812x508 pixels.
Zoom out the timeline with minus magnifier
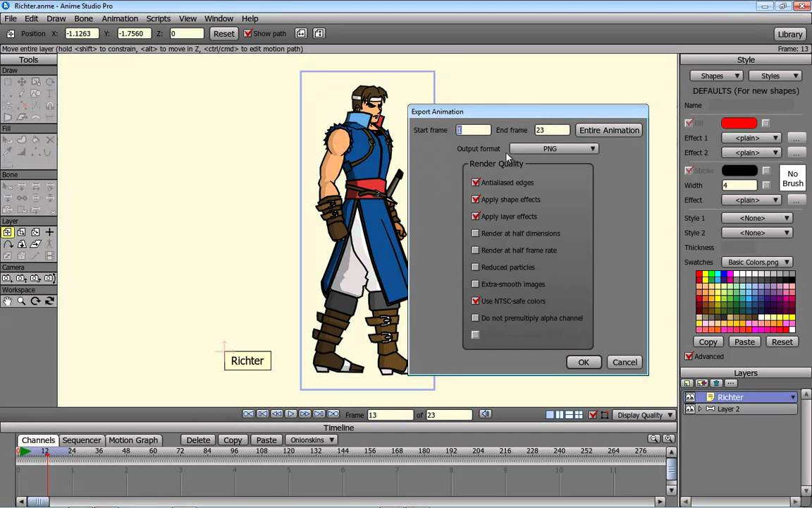tap(654, 439)
